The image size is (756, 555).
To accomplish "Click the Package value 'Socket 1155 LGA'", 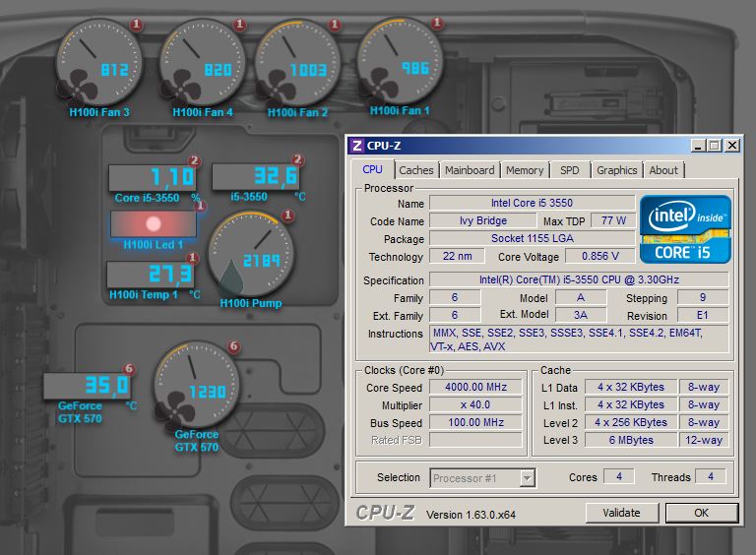I will pyautogui.click(x=532, y=238).
